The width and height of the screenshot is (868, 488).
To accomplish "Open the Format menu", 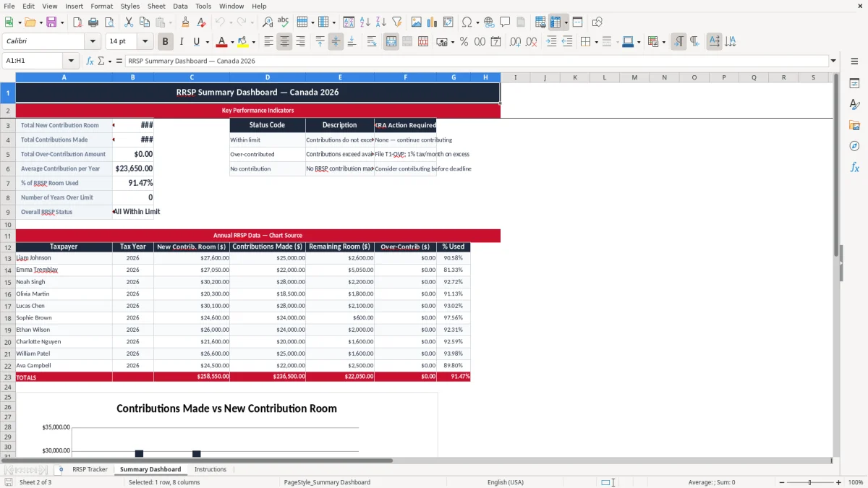I will [x=101, y=6].
